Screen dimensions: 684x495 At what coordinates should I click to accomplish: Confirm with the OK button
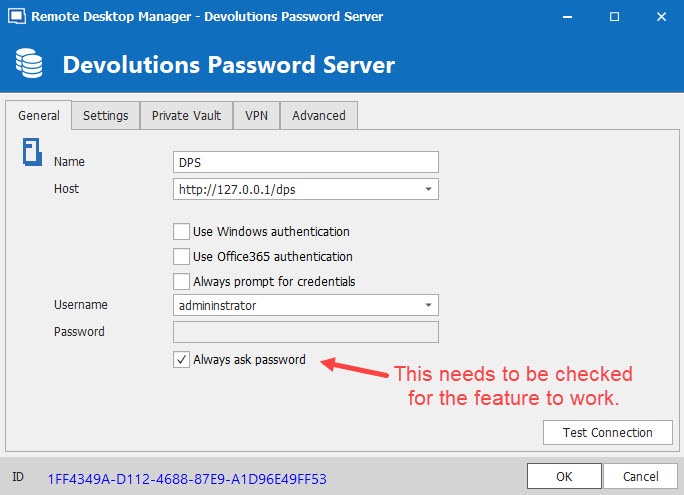point(564,477)
